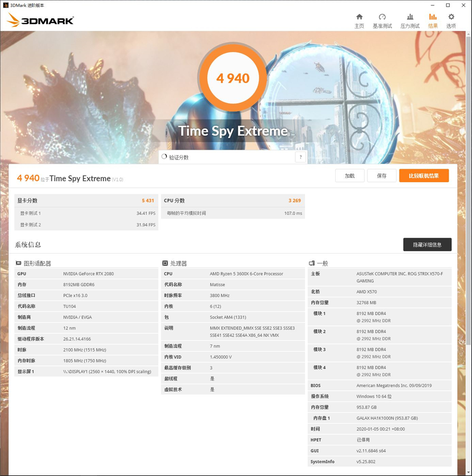Screen dimensions: 472x476
Task: Click the 3DMARK flame logo
Action: 14,19
